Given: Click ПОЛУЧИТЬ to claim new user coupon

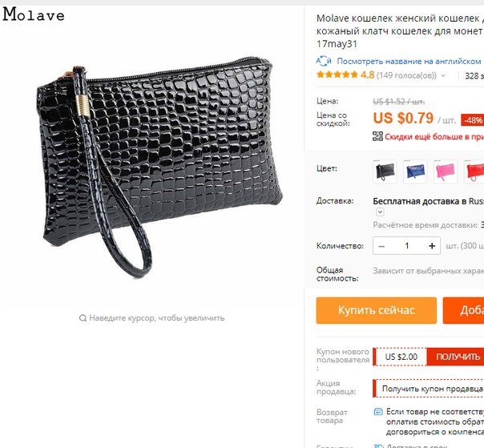Looking at the screenshot, I should (x=456, y=357).
